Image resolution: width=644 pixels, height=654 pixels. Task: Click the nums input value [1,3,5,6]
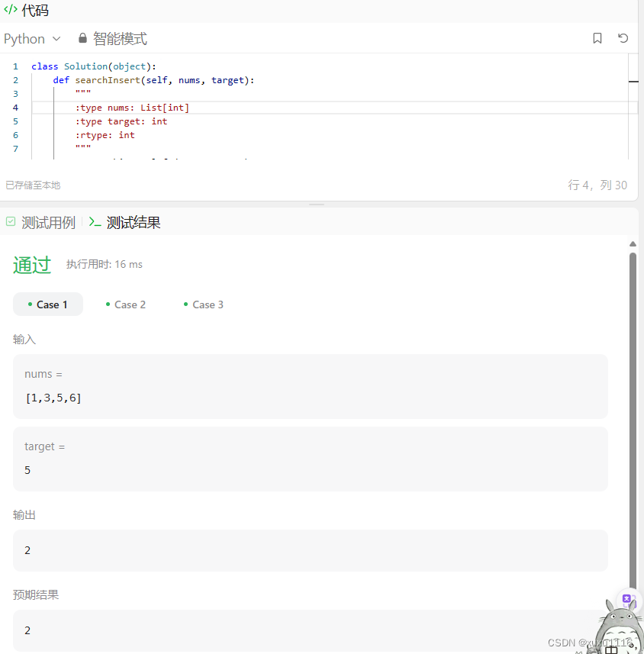(53, 397)
